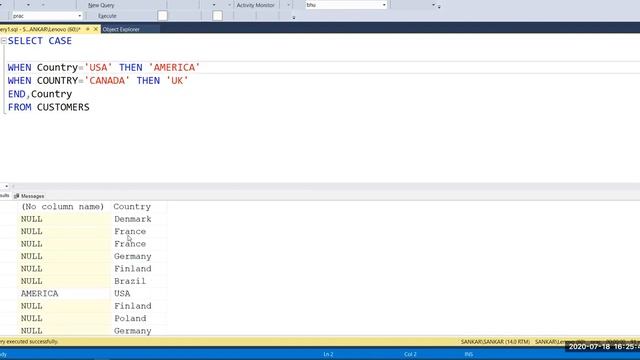
Task: Select the query1.sql document tab
Action: pos(40,29)
